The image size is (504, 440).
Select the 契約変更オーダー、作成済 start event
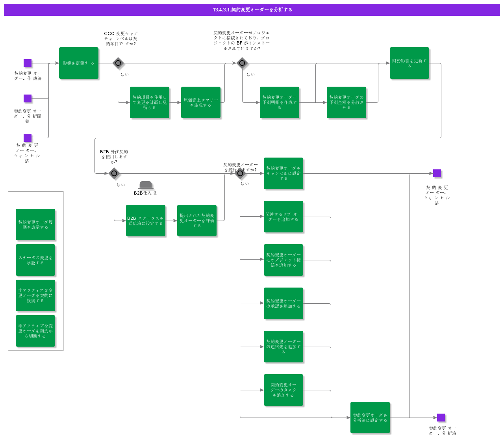coord(28,63)
